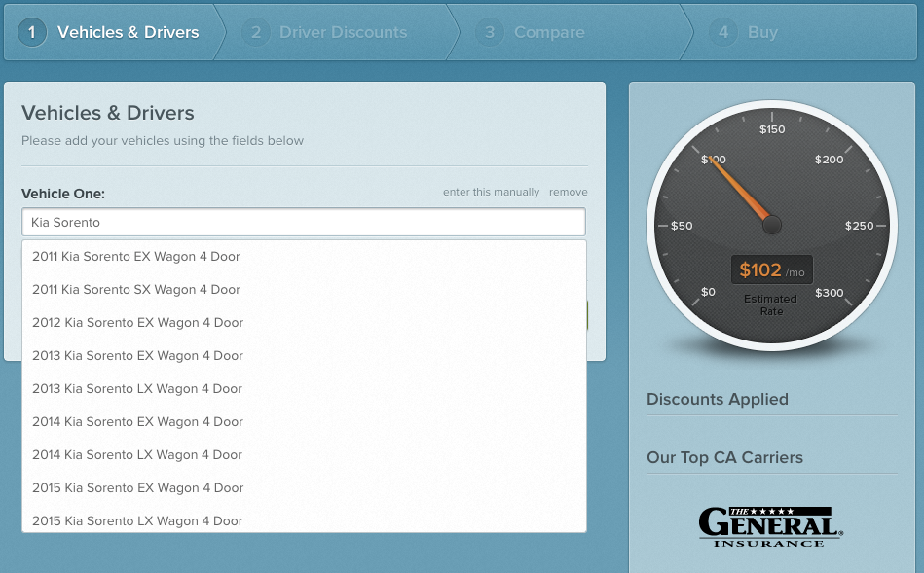Screen dimensions: 924x573
Task: Pick 2012 Kia Sorento EX Wagon 4 Door
Action: point(137,323)
